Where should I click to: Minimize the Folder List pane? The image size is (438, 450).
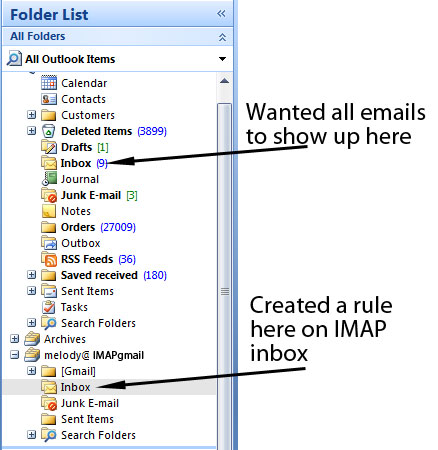pos(221,14)
